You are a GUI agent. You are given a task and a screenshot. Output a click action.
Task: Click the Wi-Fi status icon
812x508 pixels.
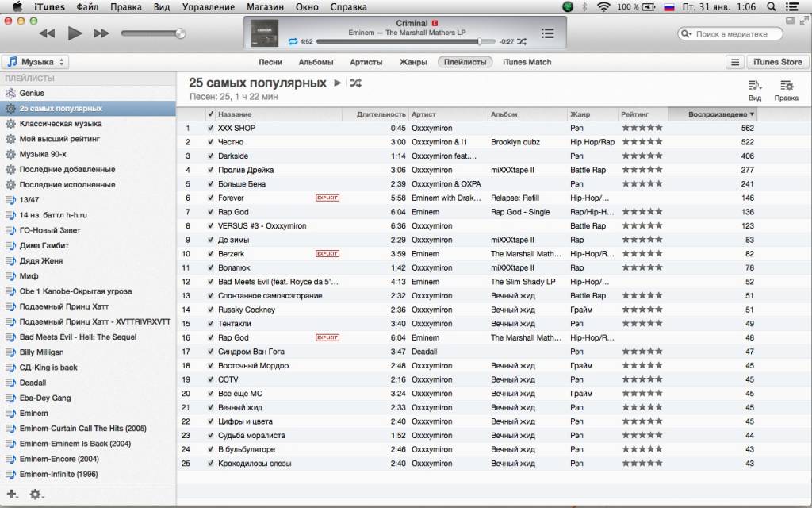[603, 6]
